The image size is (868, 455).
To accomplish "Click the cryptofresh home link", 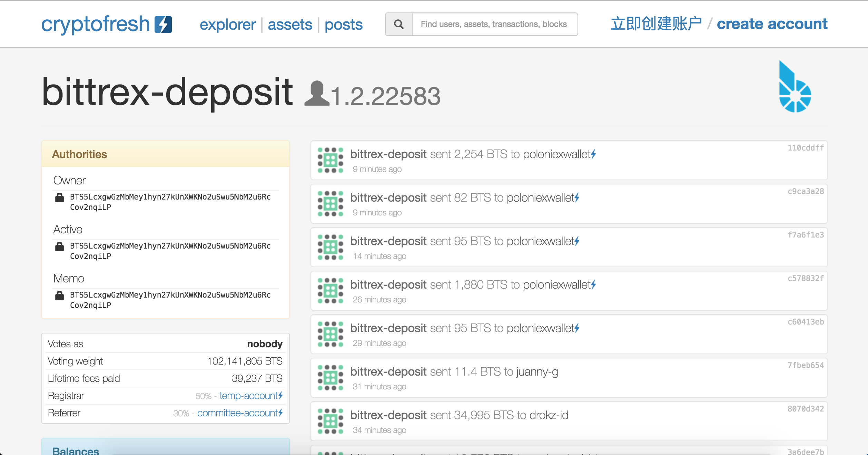I will point(96,24).
